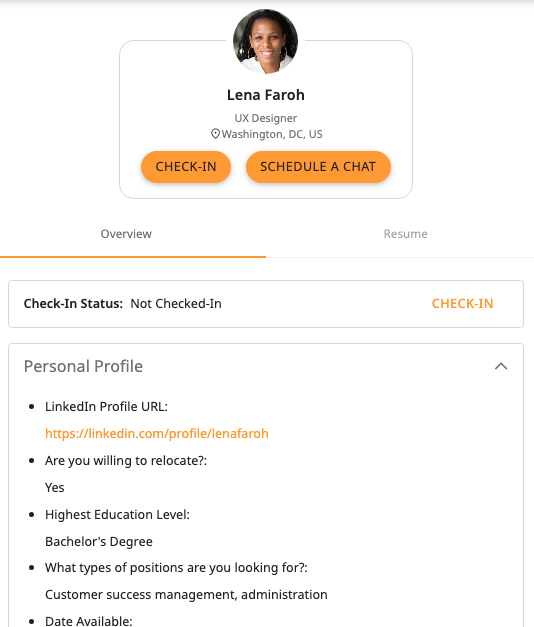
Task: Click the location pin icon beside Washington
Action: [x=215, y=134]
